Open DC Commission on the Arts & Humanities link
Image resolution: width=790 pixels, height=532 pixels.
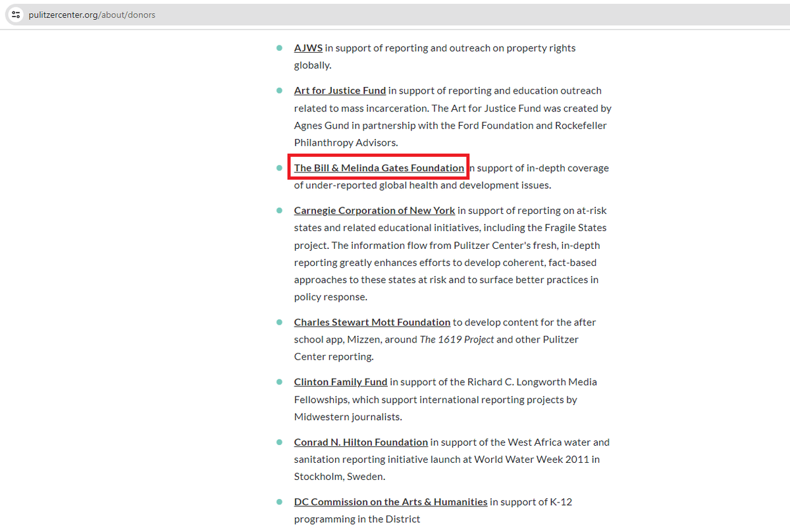[390, 502]
